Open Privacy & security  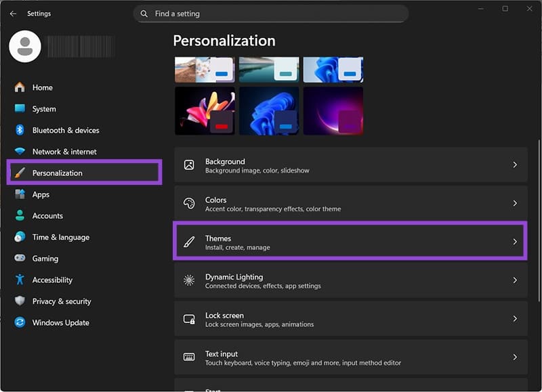point(84,301)
